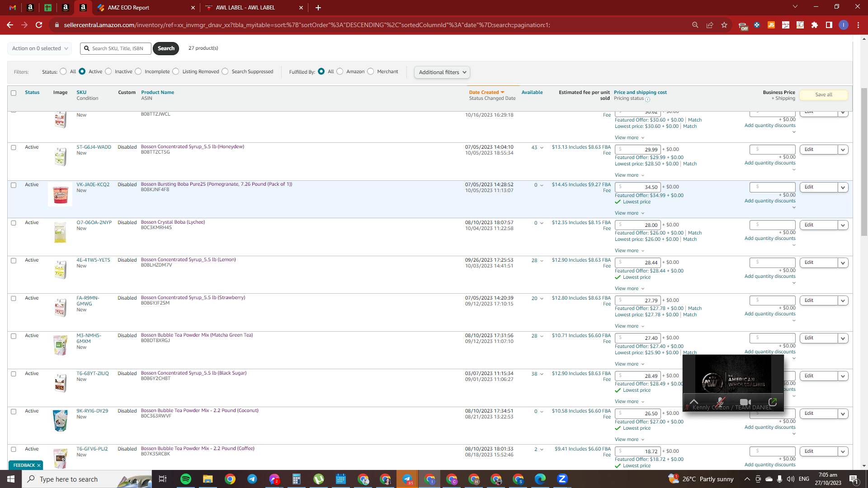Open Microsoft Edge from the taskbar
Image resolution: width=868 pixels, height=488 pixels.
(540, 479)
